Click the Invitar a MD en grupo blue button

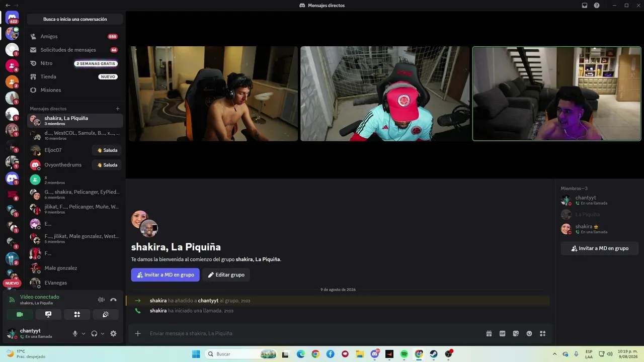point(165,275)
